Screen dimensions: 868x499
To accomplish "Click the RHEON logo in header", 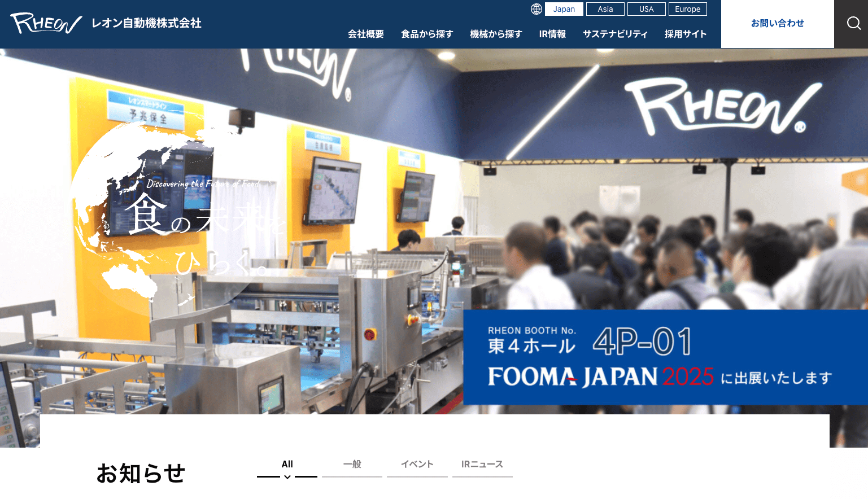I will click(x=46, y=23).
